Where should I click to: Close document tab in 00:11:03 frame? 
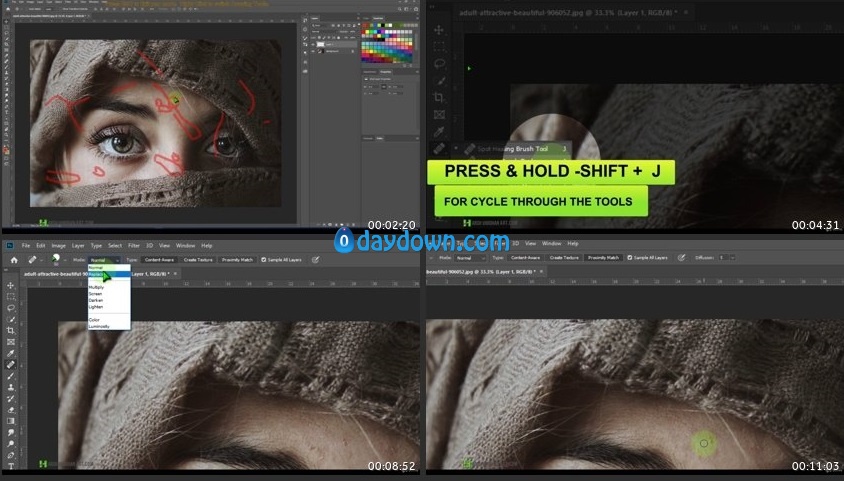coord(541,272)
